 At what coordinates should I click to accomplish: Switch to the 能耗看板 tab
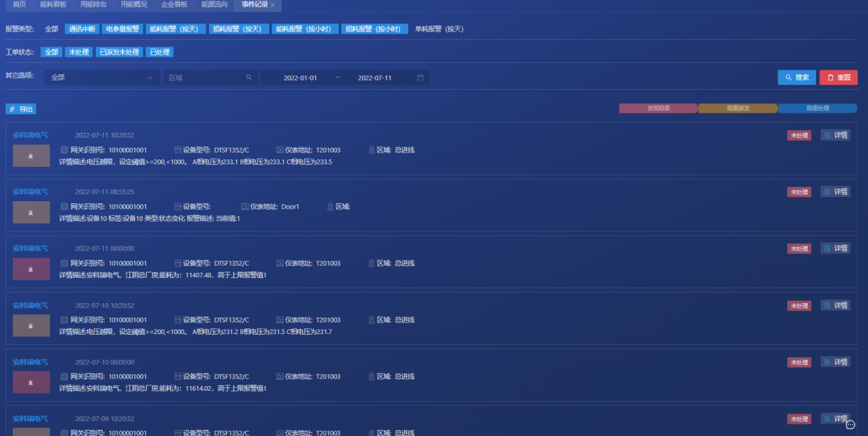(x=53, y=5)
